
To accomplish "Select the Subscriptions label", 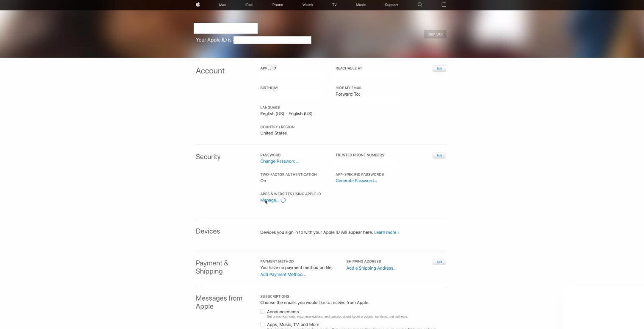I will [275, 296].
